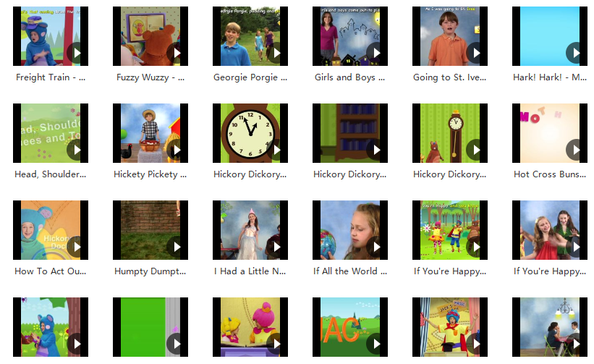Image resolution: width=594 pixels, height=364 pixels.
Task: Click play icon on Hickety Pickety thumbnail
Action: [177, 150]
